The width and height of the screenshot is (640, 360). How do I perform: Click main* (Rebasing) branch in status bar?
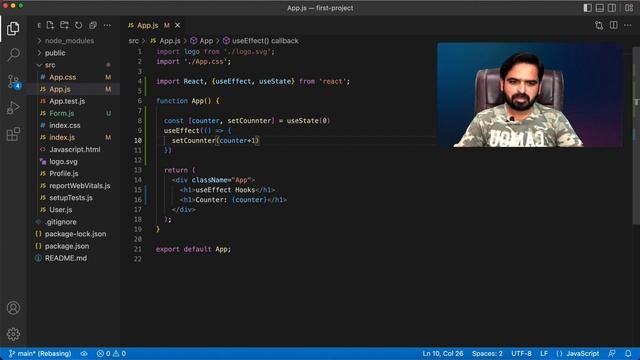[40, 353]
